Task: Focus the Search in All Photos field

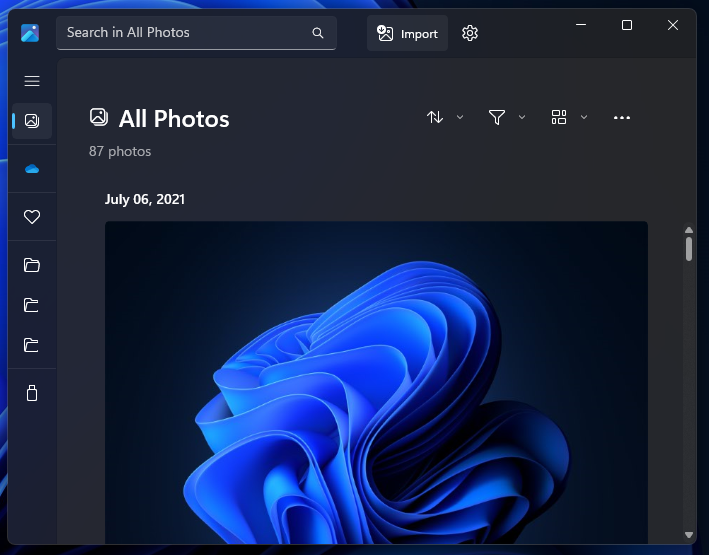Action: click(196, 33)
